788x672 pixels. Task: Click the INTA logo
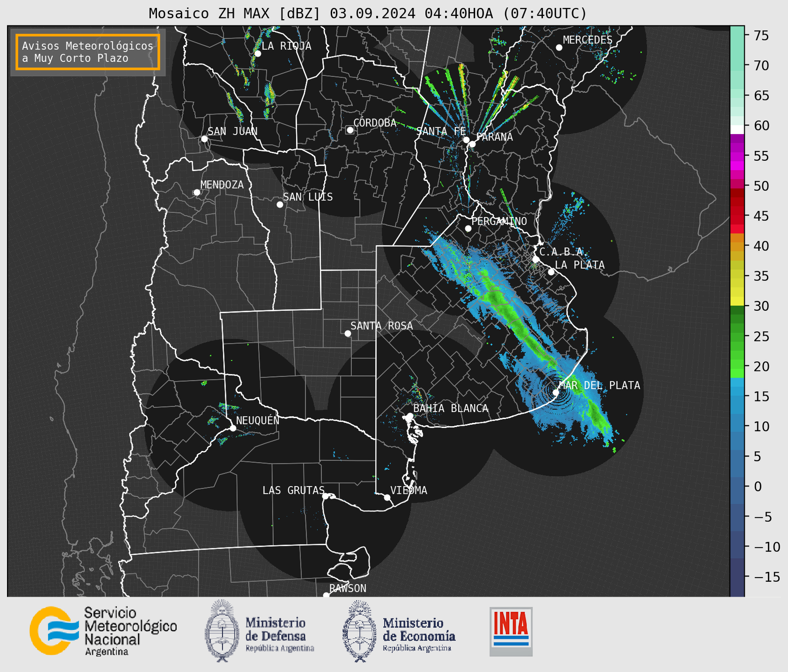(511, 631)
